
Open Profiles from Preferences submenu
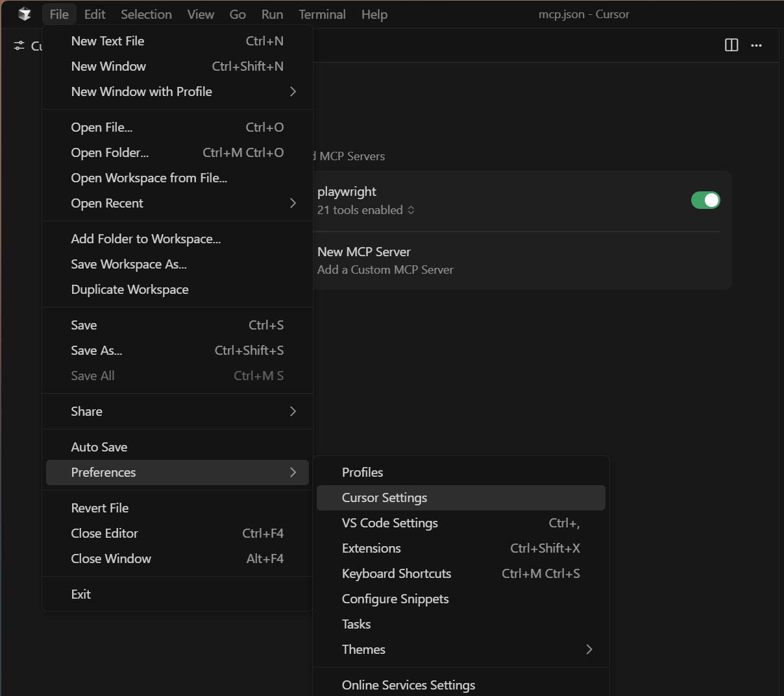click(461, 472)
